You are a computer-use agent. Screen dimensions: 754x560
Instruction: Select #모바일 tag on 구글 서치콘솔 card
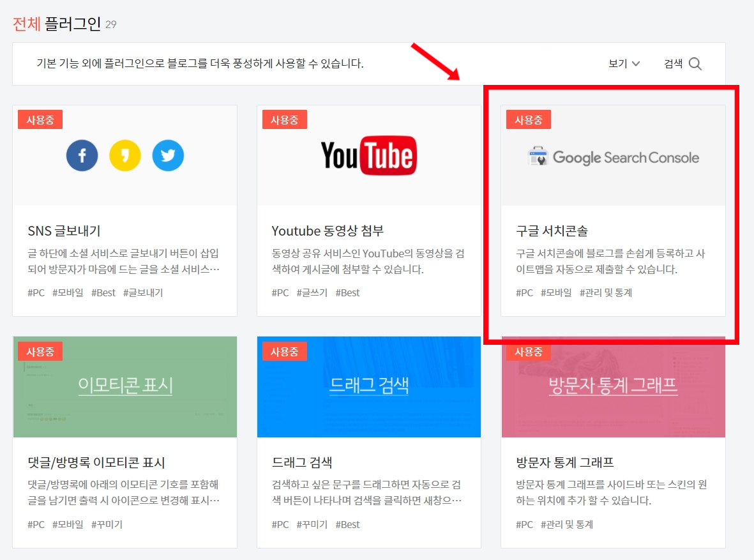click(x=556, y=292)
